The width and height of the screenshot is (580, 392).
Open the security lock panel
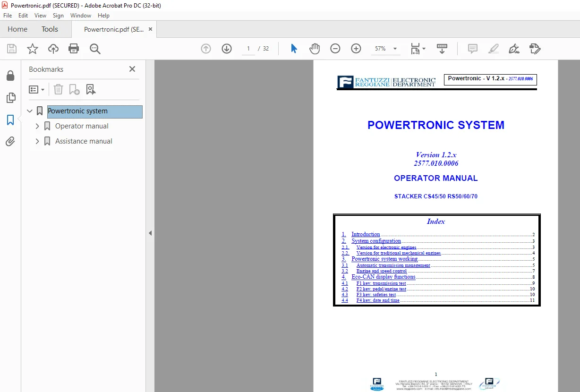(x=10, y=76)
